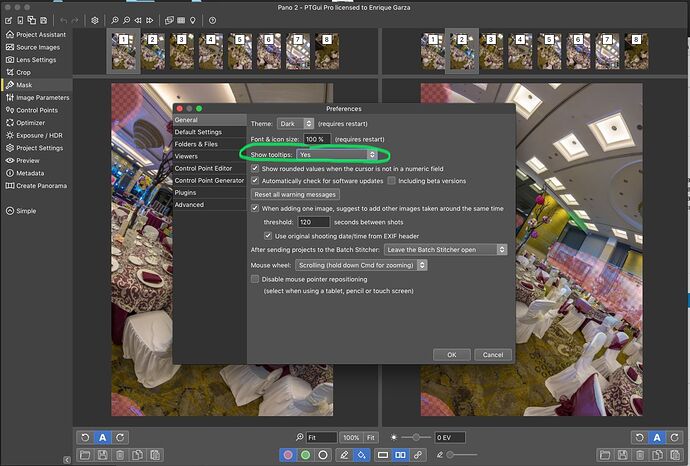Select the green mask paint color
Screen dimensions: 690x466
[x=306, y=455]
